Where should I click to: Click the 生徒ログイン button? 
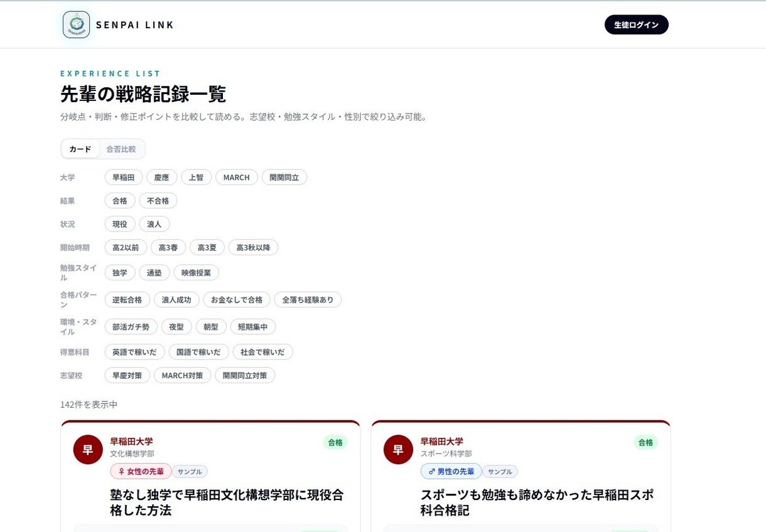(636, 24)
